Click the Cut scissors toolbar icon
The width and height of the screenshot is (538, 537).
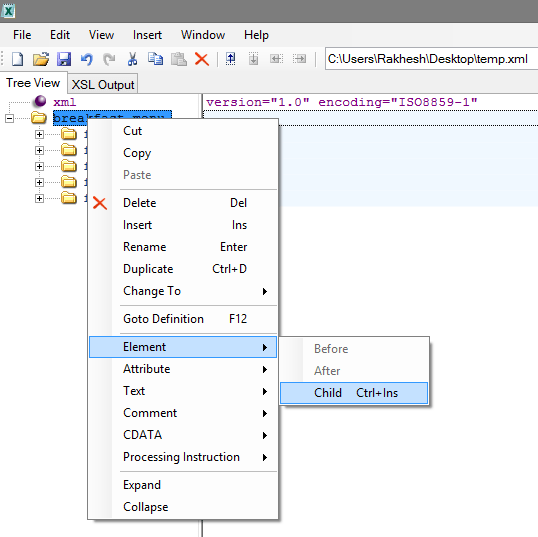(132, 59)
